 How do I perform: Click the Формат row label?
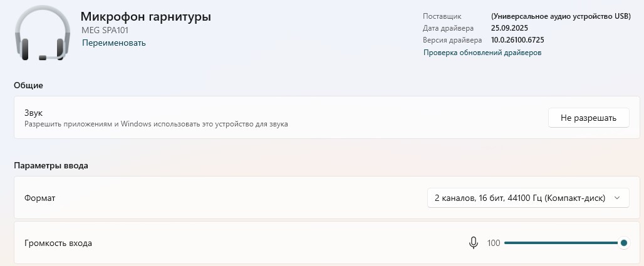point(40,198)
